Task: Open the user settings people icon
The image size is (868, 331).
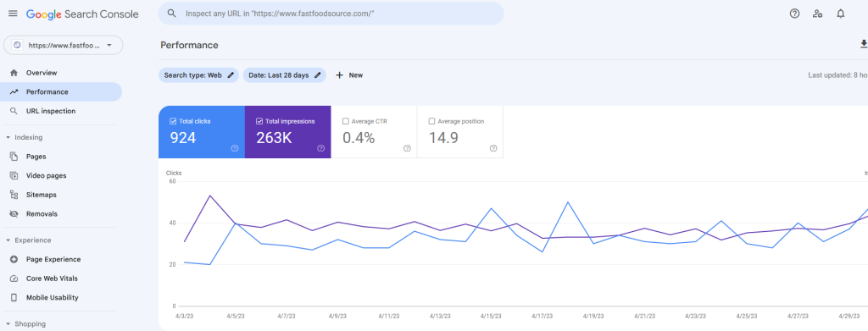Action: (817, 14)
